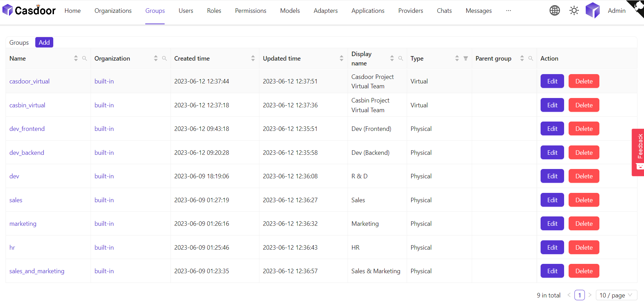Search icon in Display name column
This screenshot has width=644, height=303.
(401, 59)
